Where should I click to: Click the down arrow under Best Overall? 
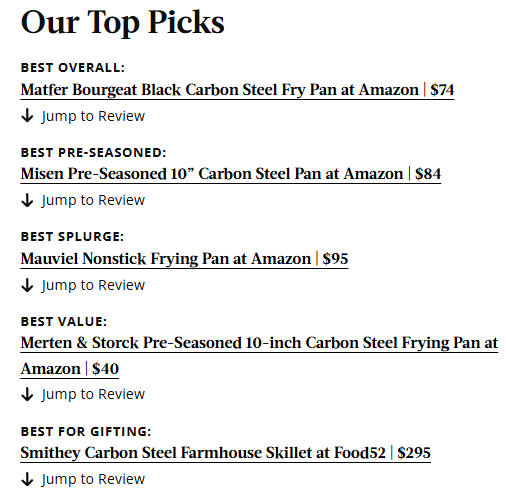(x=27, y=116)
